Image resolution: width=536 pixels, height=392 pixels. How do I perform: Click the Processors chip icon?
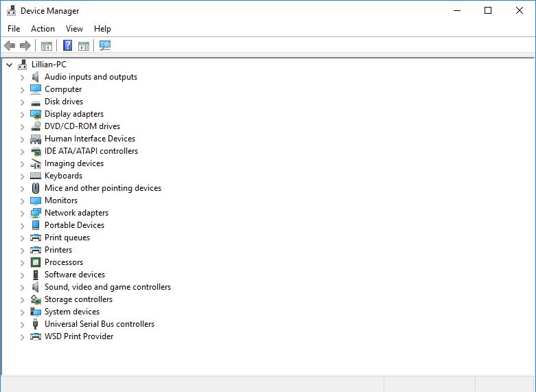coord(36,262)
